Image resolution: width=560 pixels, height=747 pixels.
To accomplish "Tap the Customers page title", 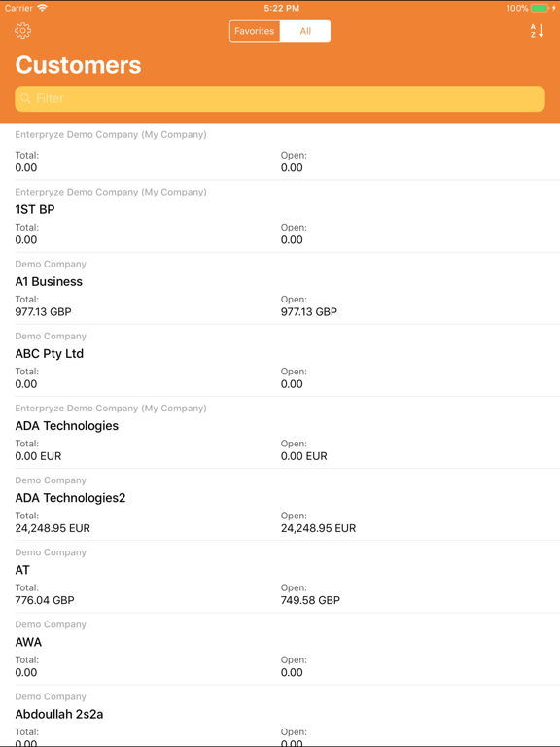I will 78,65.
